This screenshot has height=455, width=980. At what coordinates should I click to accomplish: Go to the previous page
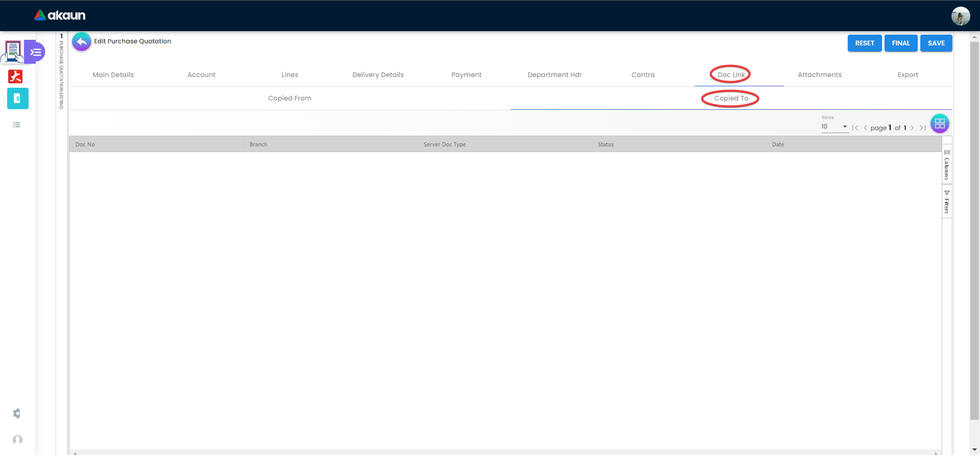click(865, 128)
